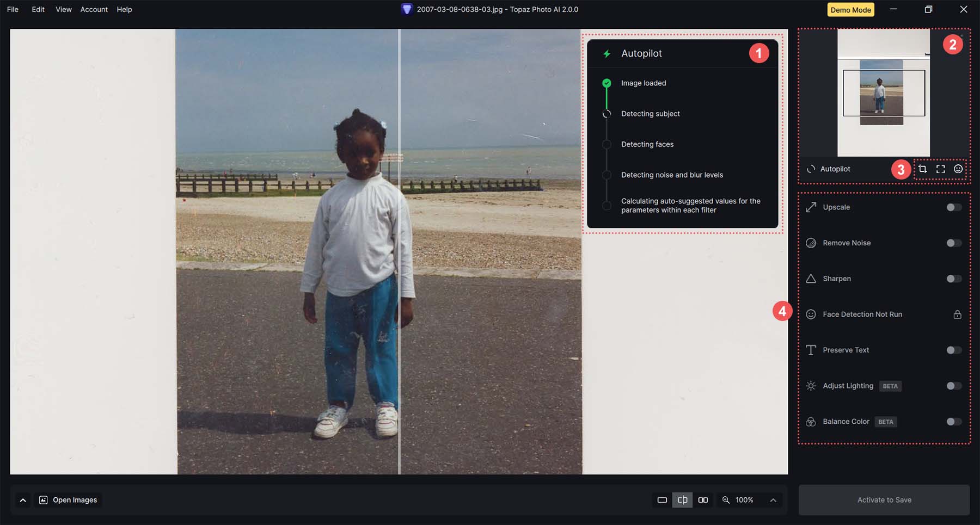Enable the Upscale toggle

point(954,207)
